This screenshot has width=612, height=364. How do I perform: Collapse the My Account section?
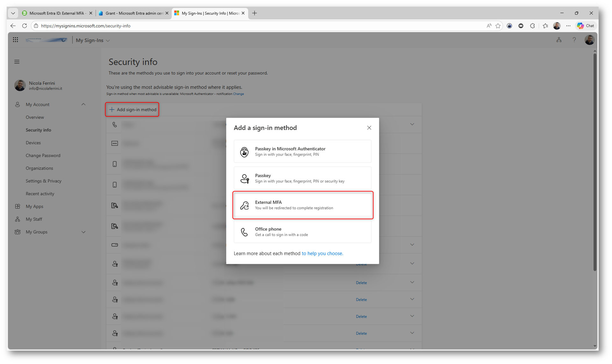[83, 104]
